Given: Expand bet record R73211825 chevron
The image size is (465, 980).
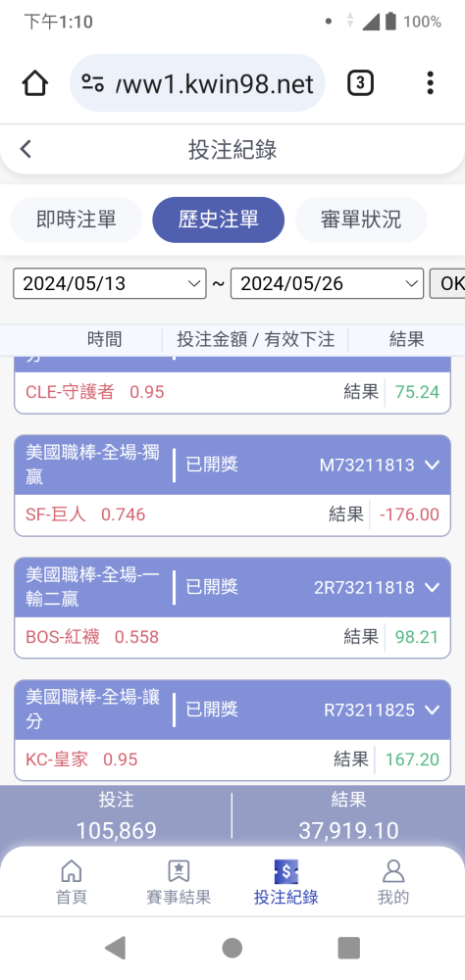Looking at the screenshot, I should pos(433,710).
